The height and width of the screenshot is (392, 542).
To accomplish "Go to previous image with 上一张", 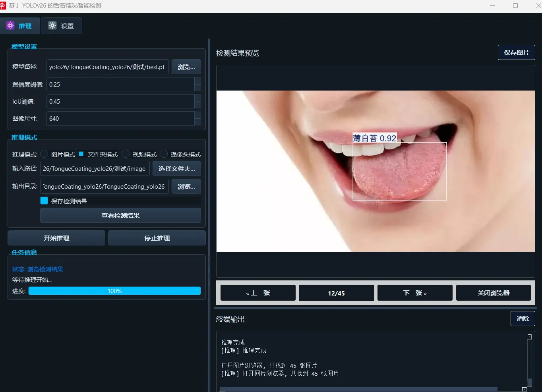I will click(x=258, y=293).
